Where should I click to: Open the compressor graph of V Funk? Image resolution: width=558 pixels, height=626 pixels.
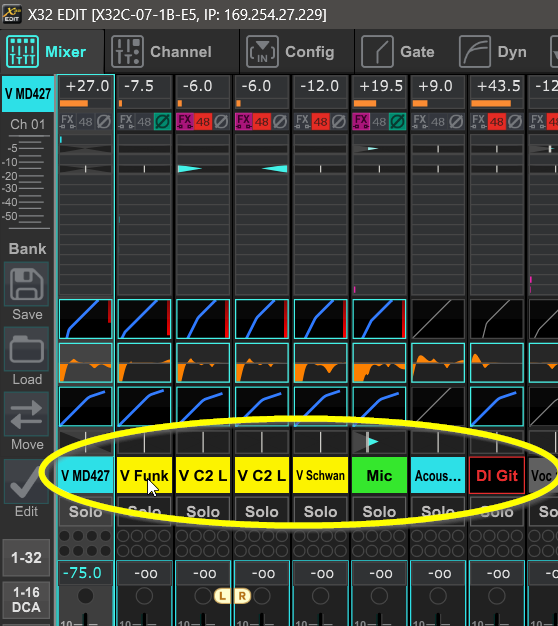coord(144,406)
